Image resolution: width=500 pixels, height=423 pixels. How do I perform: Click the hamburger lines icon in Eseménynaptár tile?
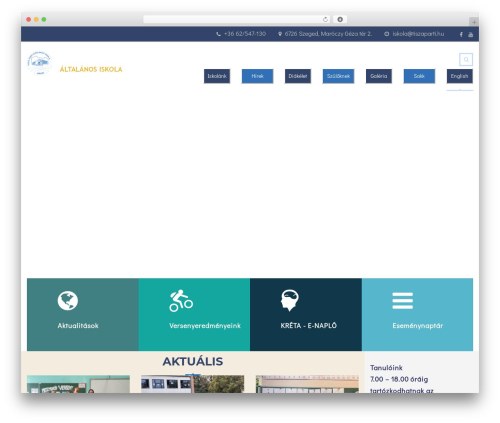[403, 301]
